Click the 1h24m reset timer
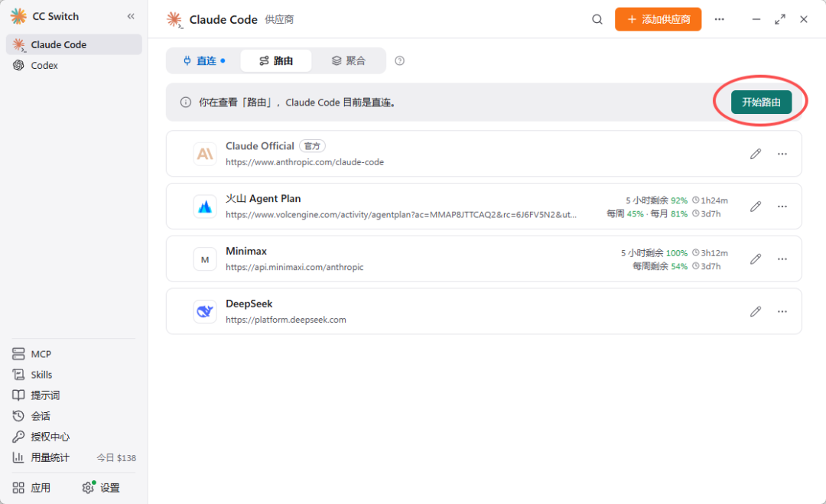 point(710,200)
